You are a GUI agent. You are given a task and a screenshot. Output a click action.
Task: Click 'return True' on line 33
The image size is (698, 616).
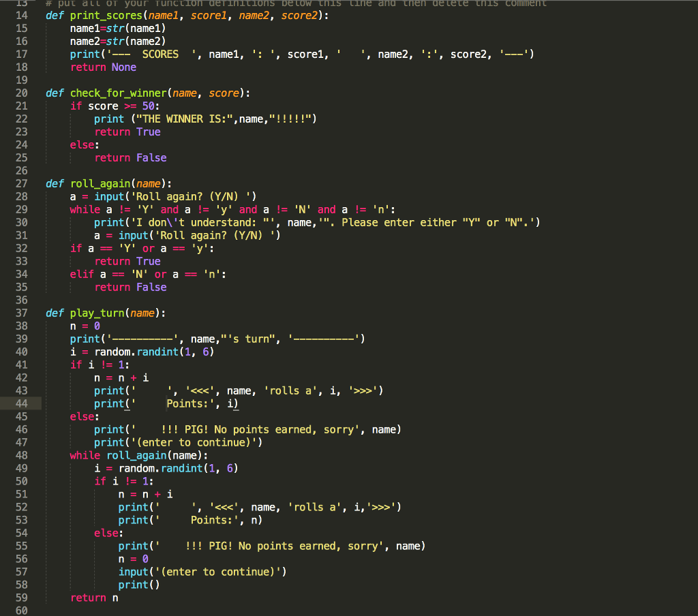127,261
